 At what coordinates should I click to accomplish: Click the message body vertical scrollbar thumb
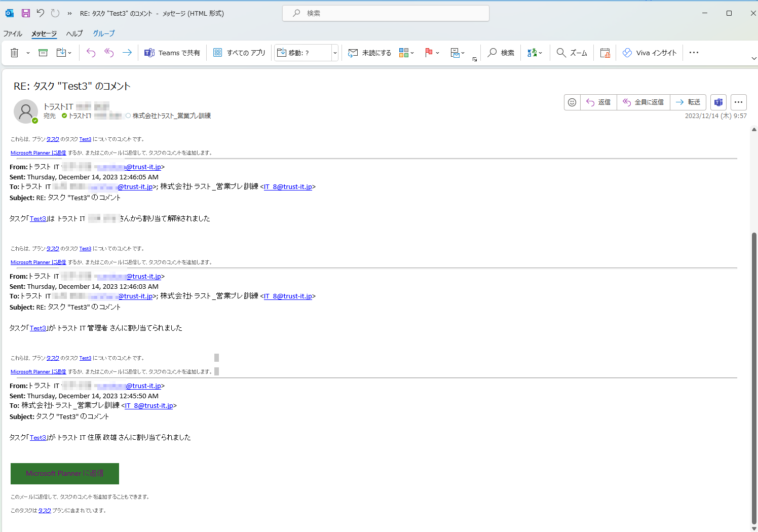coord(754,378)
